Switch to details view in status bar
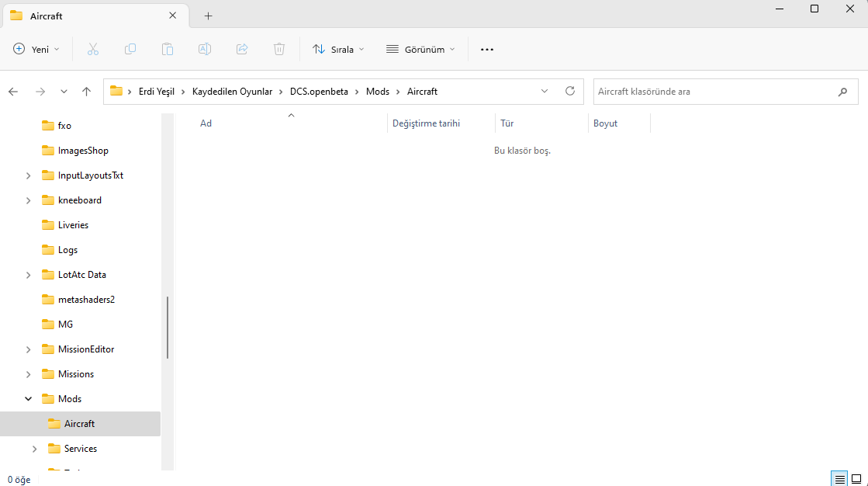This screenshot has height=486, width=868. coord(839,479)
